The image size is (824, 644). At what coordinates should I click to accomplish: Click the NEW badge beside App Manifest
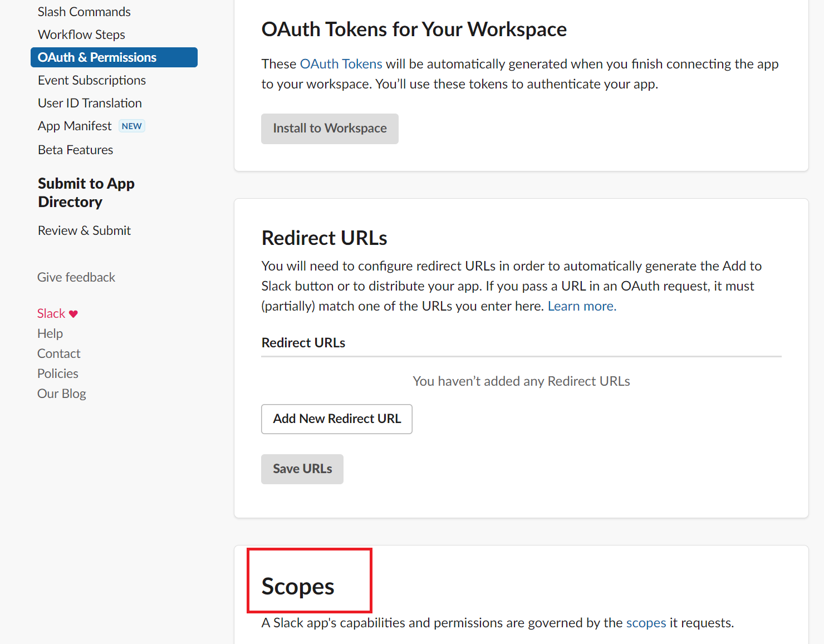(x=132, y=126)
